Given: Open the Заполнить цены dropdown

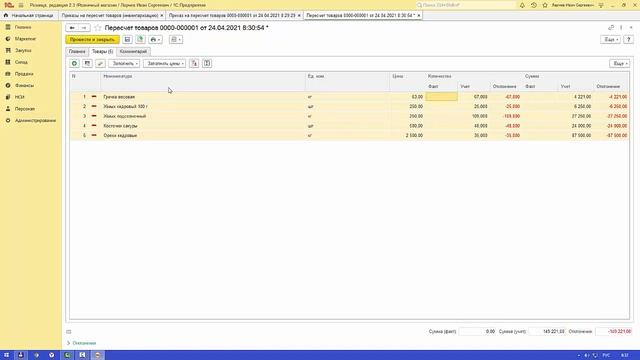Looking at the screenshot, I should click(x=164, y=63).
